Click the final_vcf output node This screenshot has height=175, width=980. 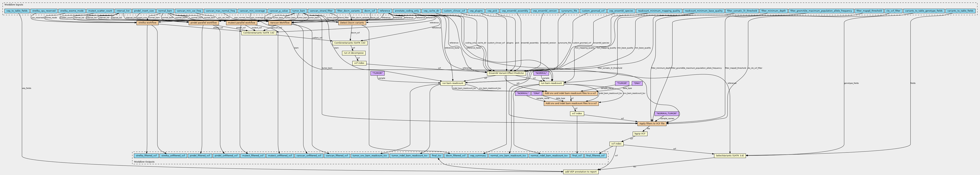click(x=577, y=156)
